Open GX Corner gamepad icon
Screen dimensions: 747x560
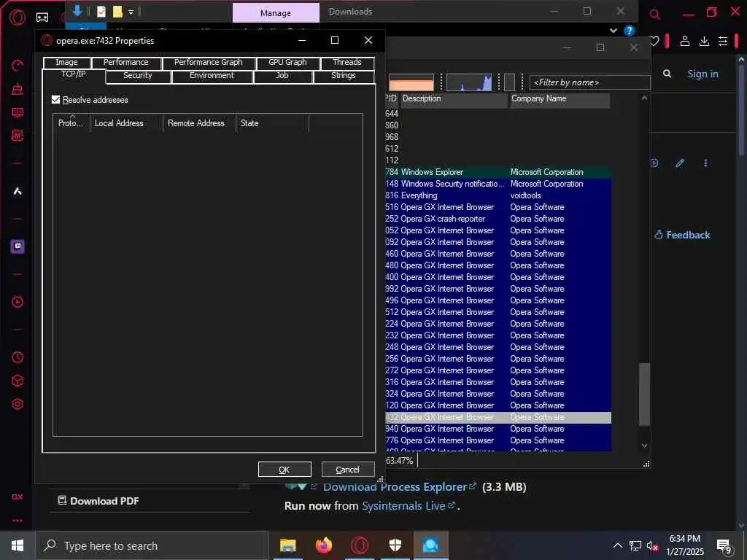[x=42, y=17]
